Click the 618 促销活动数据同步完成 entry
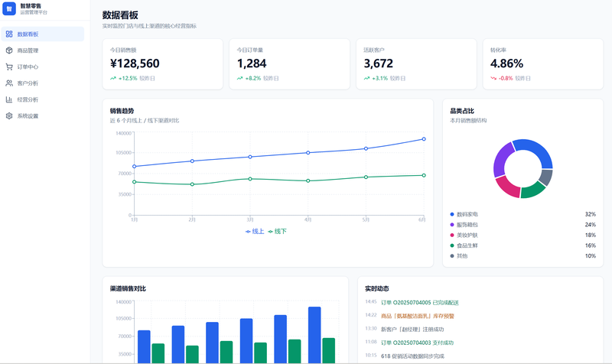The width and height of the screenshot is (612, 364). click(x=412, y=356)
